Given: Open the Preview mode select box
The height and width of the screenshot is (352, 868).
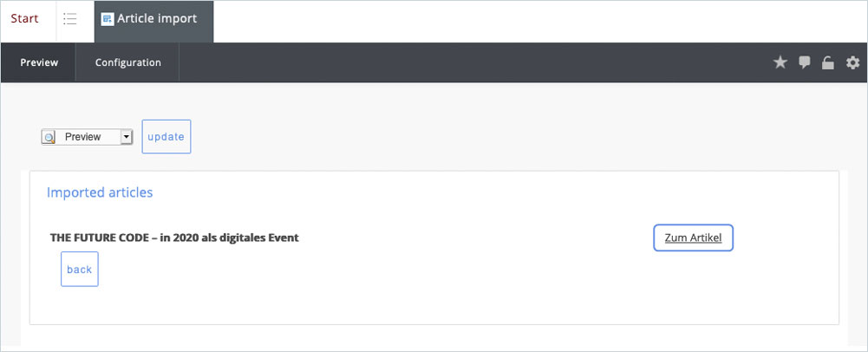Looking at the screenshot, I should [87, 137].
